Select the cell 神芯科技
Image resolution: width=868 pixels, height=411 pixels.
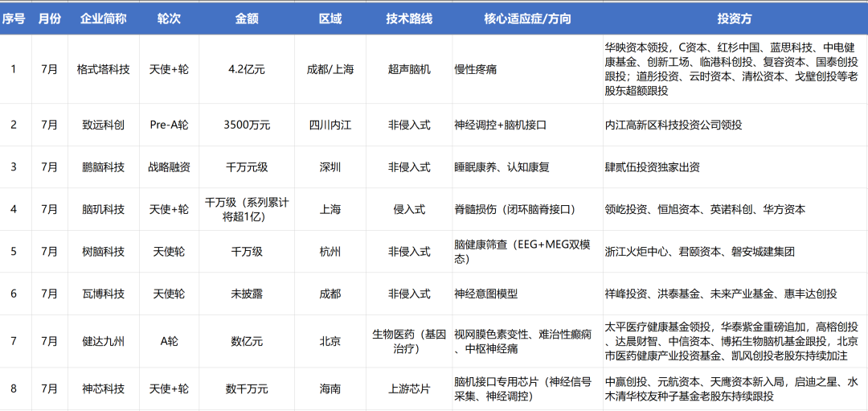point(103,388)
